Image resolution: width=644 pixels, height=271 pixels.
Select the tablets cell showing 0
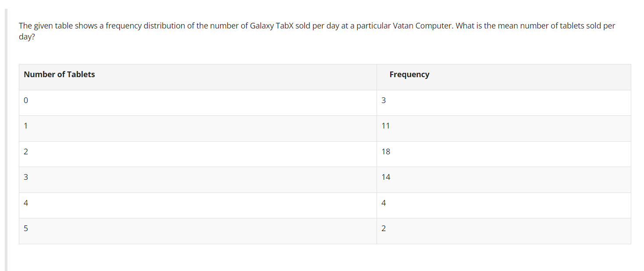tap(198, 103)
